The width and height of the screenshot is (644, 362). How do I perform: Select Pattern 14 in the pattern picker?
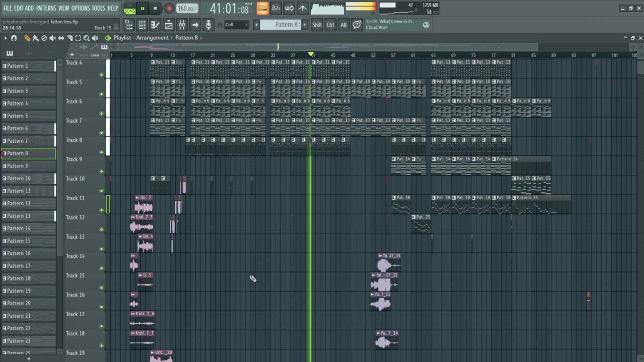[29, 228]
